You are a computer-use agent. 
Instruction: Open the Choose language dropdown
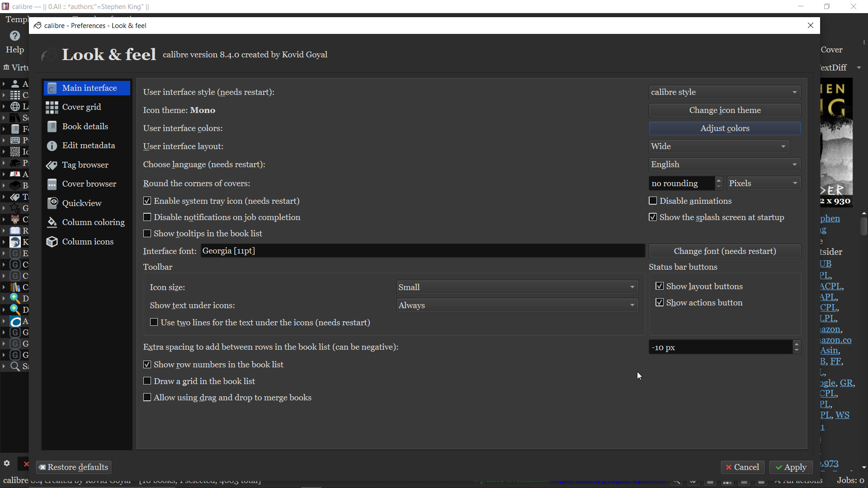pyautogui.click(x=724, y=164)
